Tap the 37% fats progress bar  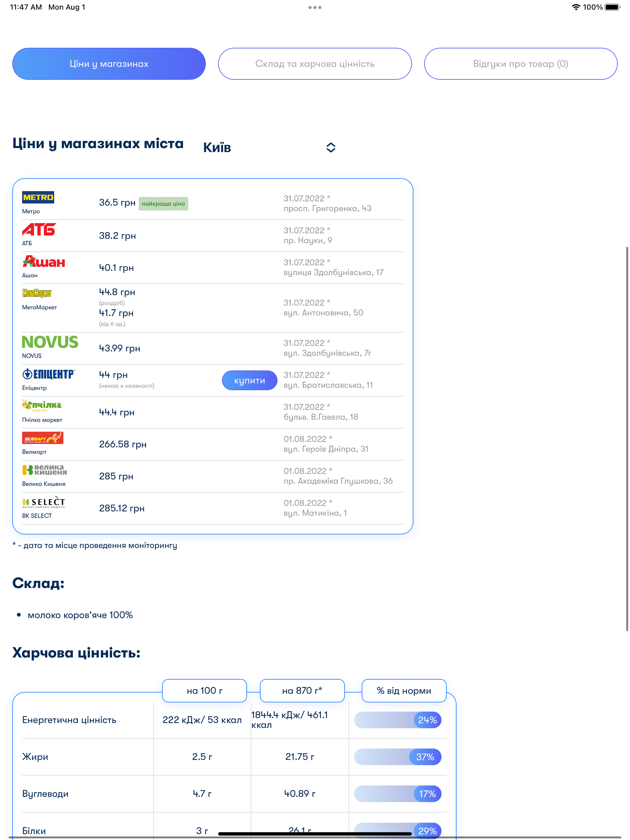(398, 757)
